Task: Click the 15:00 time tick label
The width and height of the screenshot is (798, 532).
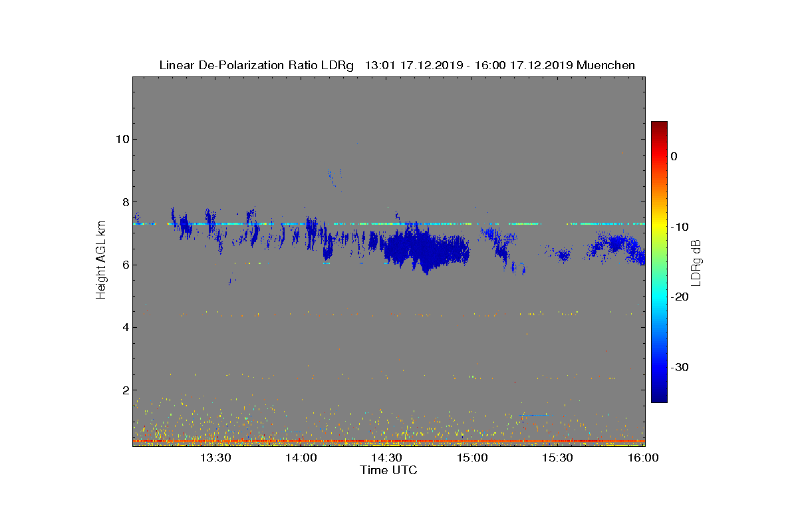Action: pyautogui.click(x=472, y=458)
